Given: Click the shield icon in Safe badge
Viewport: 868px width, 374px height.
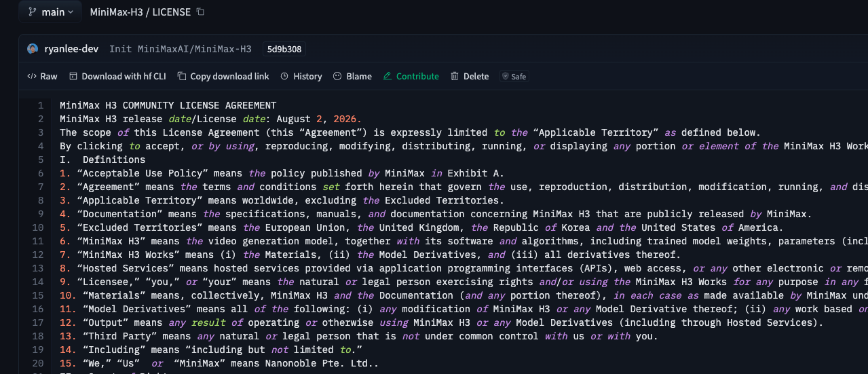Looking at the screenshot, I should point(506,77).
